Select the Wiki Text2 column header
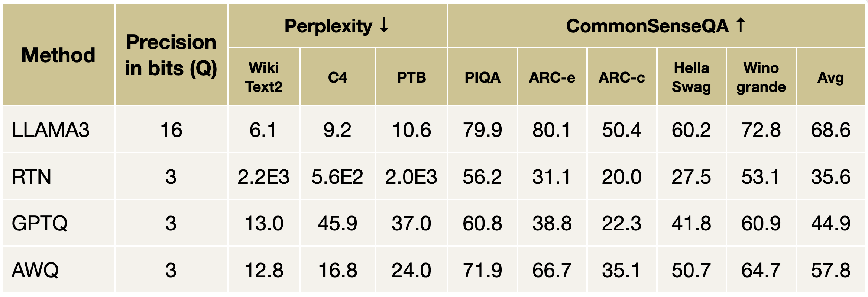This screenshot has width=868, height=297. point(264,77)
